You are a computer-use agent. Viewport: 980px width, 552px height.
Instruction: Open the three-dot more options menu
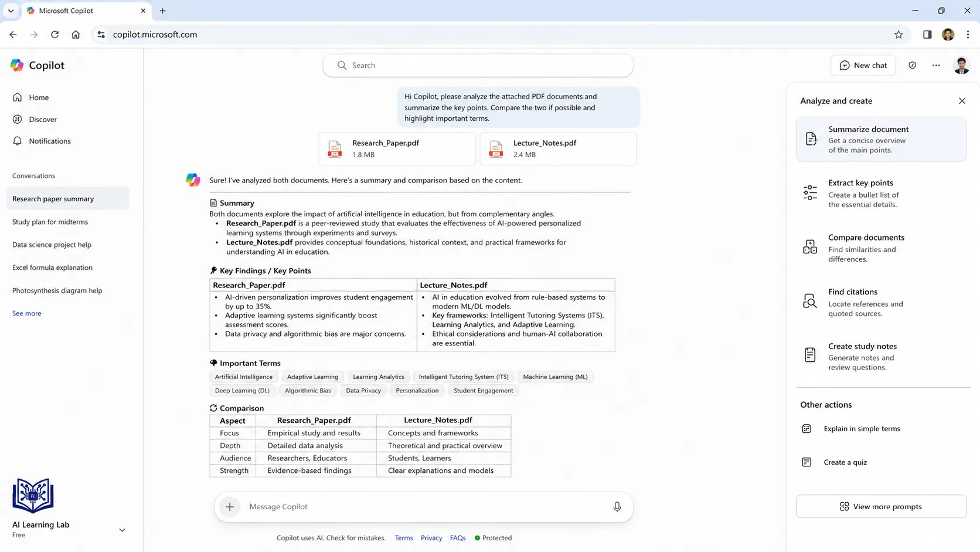point(936,65)
